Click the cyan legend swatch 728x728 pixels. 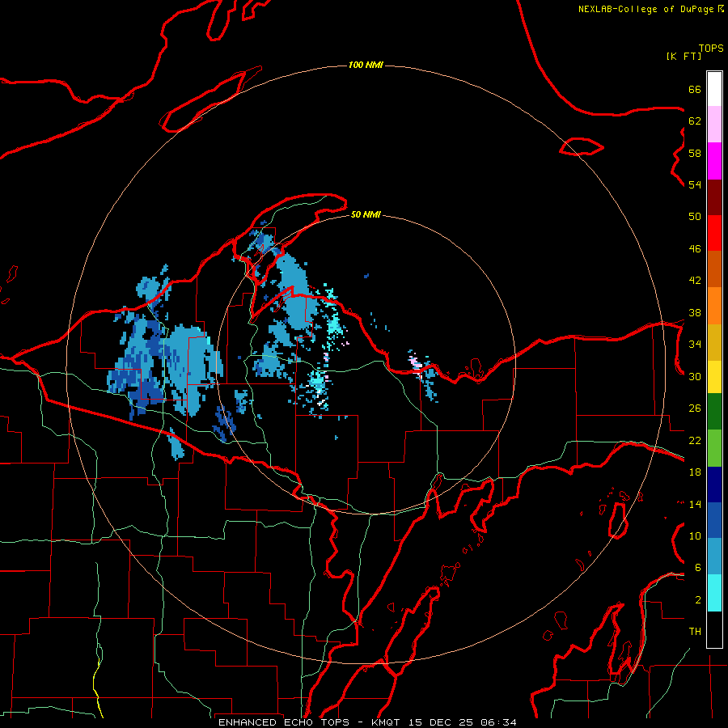coord(714,593)
